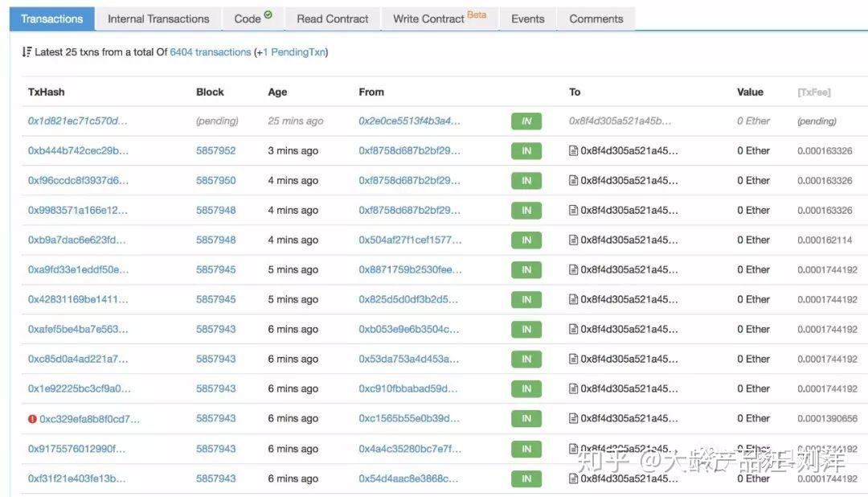
Task: Go to the Events tab
Action: (527, 18)
